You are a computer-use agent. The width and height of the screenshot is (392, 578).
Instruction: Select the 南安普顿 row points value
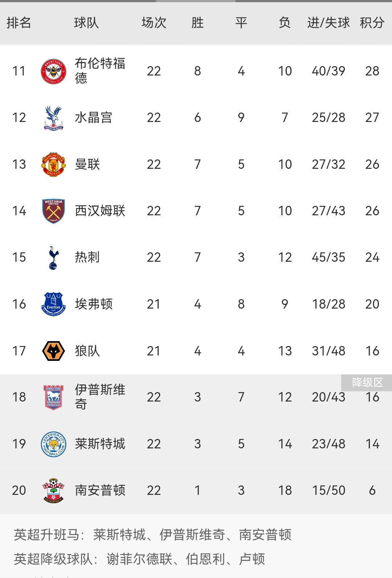[372, 491]
